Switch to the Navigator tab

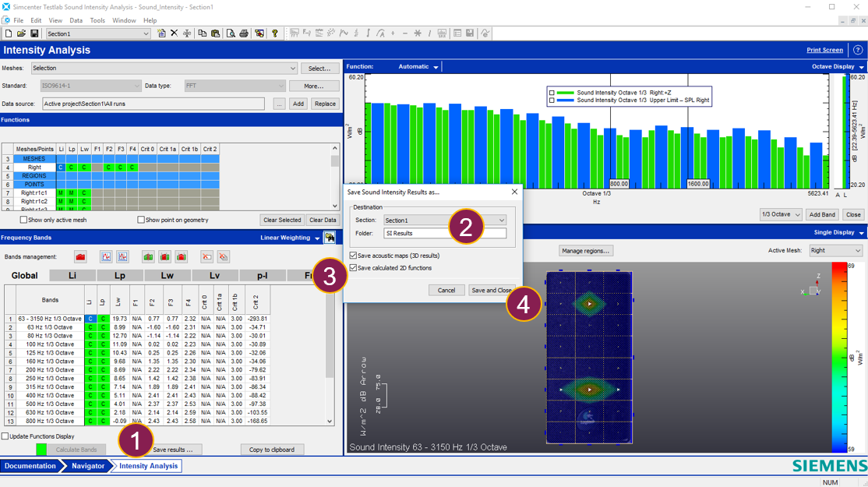click(x=87, y=466)
